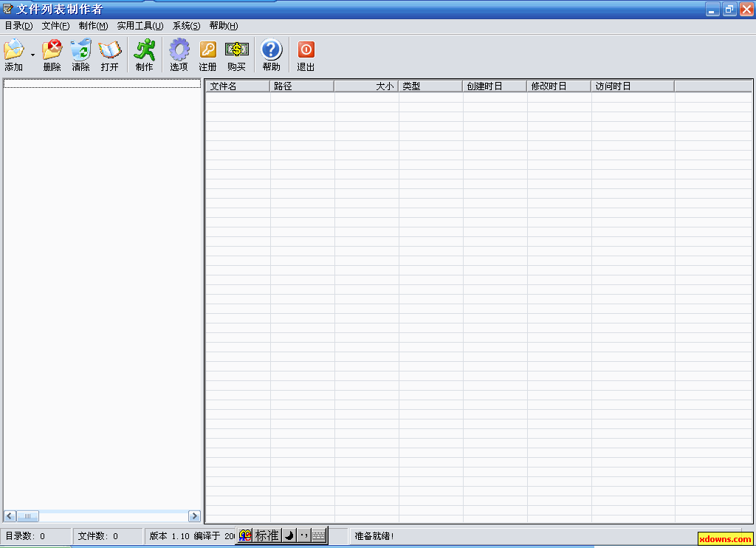Image resolution: width=756 pixels, height=548 pixels.
Task: Click the 标准 input mode button
Action: tap(267, 535)
